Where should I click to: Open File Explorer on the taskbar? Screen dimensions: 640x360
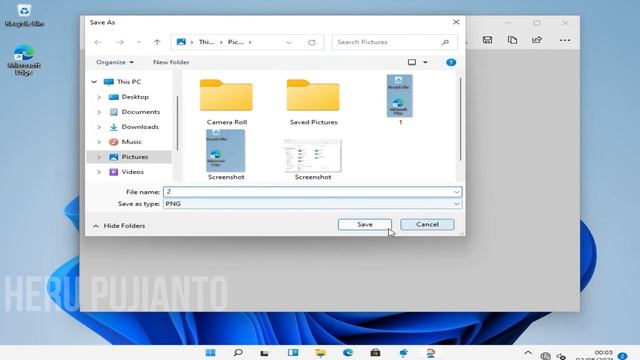click(321, 353)
